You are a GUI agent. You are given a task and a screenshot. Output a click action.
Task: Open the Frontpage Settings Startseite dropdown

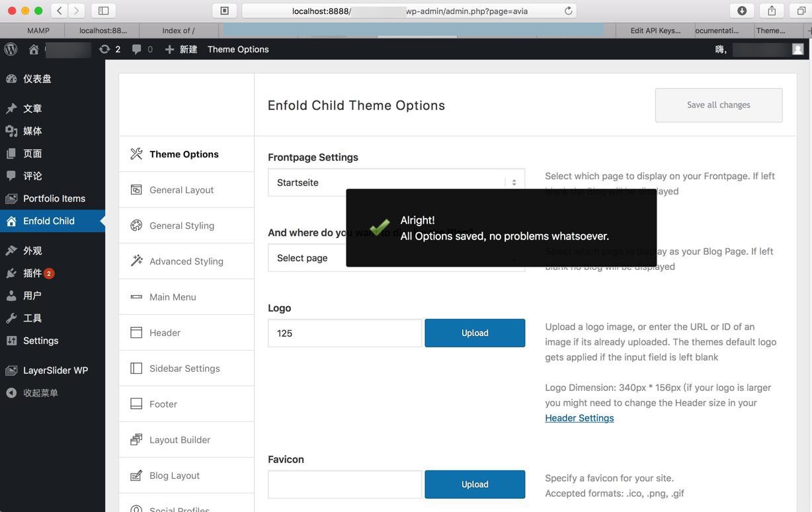pos(396,183)
